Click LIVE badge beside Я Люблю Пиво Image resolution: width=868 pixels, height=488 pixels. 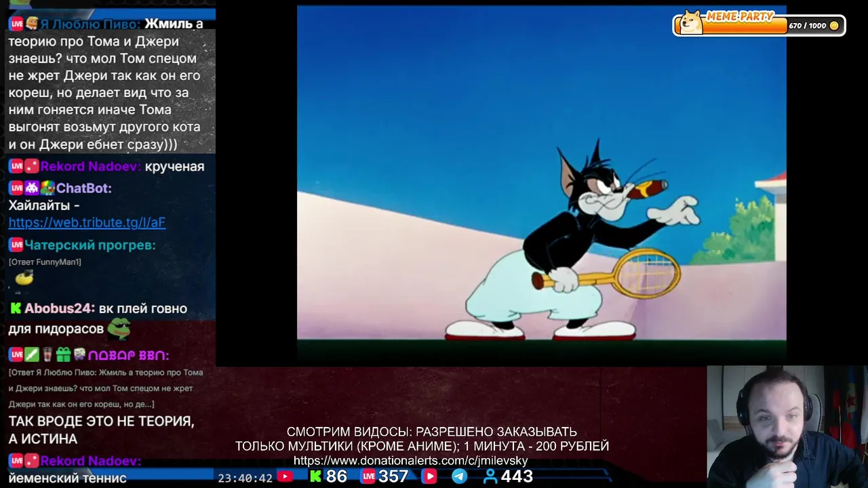click(16, 24)
